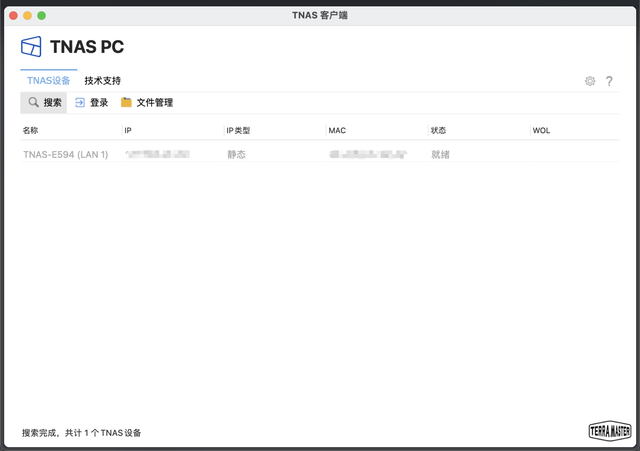Click the magnifier search icon
The image size is (640, 451).
(x=33, y=102)
